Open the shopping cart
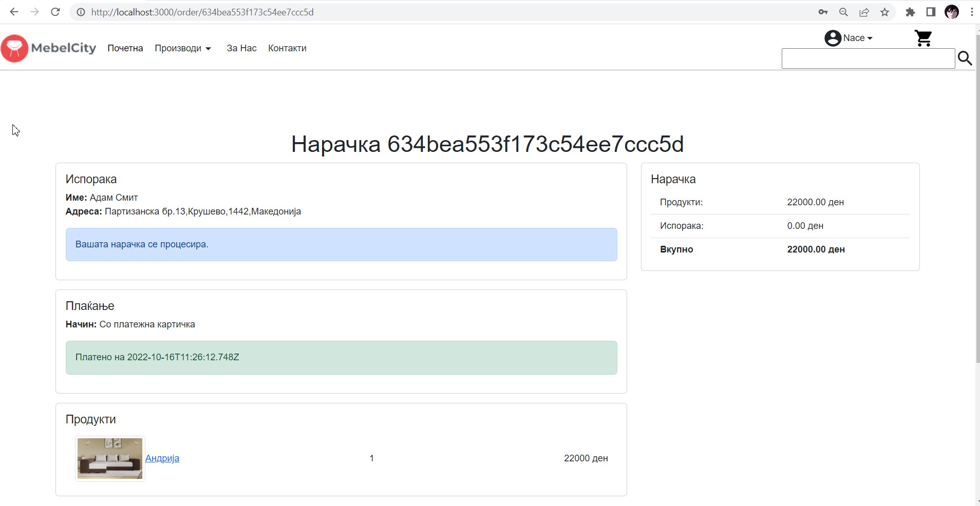 coord(923,38)
